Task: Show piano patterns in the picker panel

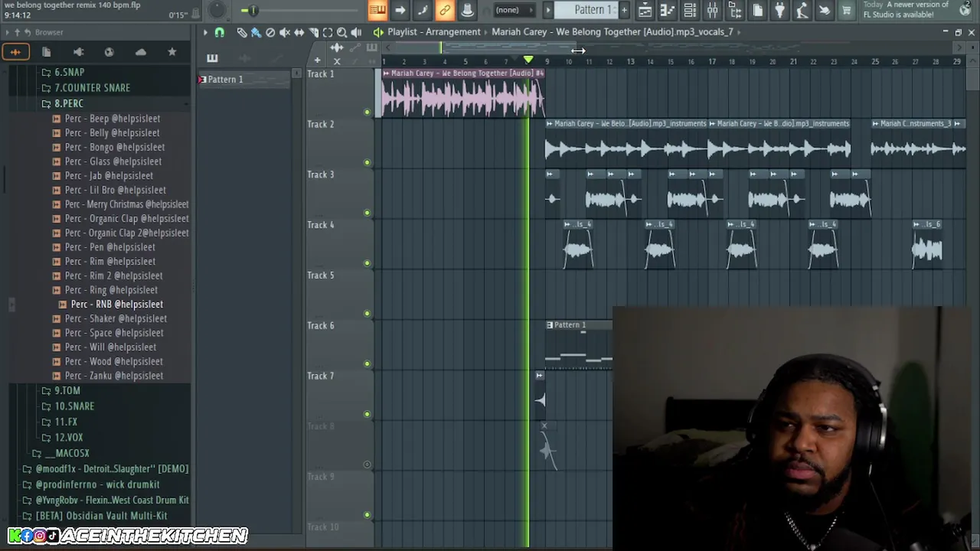Action: (x=212, y=58)
